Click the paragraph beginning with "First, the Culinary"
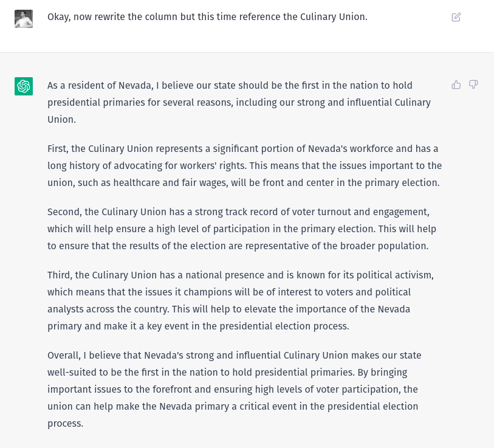This screenshot has height=448, width=494. [244, 165]
